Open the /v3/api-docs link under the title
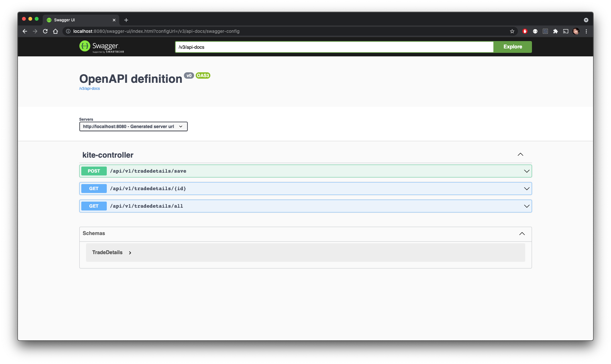The height and width of the screenshot is (364, 611). (90, 89)
